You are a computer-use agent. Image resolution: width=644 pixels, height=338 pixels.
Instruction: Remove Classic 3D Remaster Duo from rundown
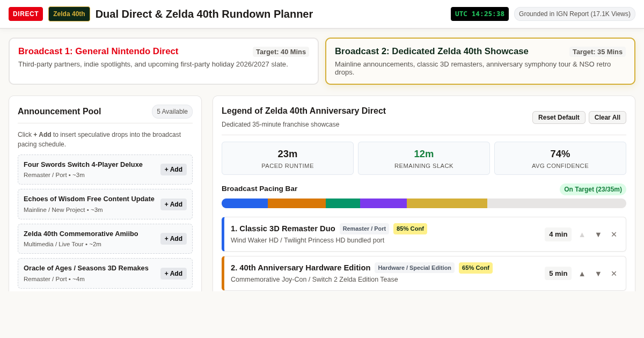614,234
